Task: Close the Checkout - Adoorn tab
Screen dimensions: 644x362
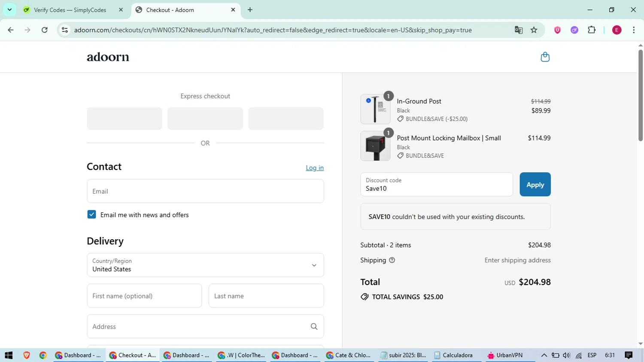Action: (233, 10)
